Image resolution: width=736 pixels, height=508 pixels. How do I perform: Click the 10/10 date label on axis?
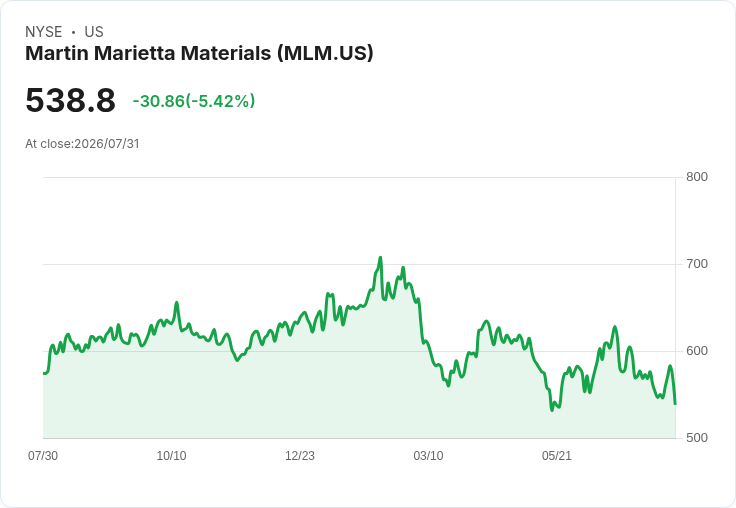[171, 456]
